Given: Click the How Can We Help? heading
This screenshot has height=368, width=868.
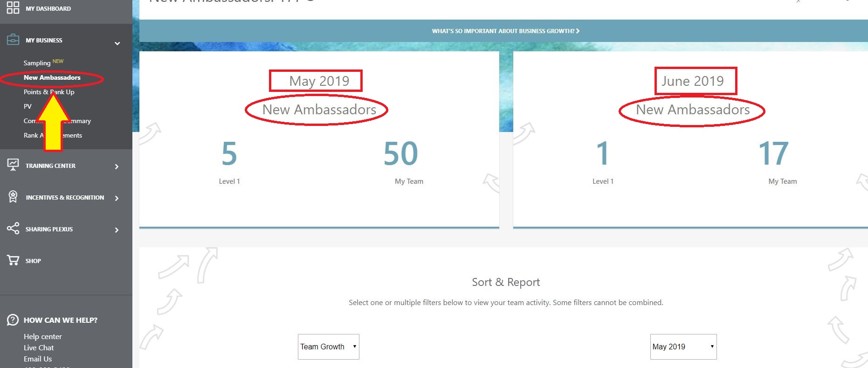Looking at the screenshot, I should click(61, 320).
